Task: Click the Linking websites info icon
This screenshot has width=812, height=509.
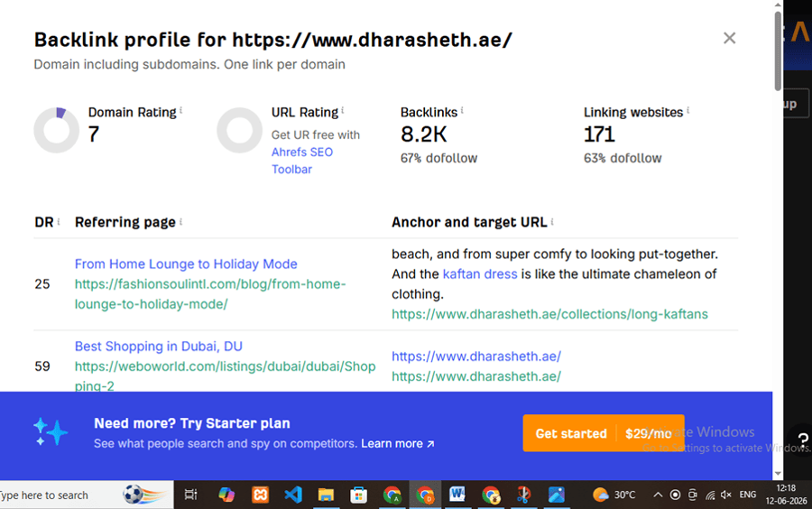Action: pyautogui.click(x=687, y=110)
